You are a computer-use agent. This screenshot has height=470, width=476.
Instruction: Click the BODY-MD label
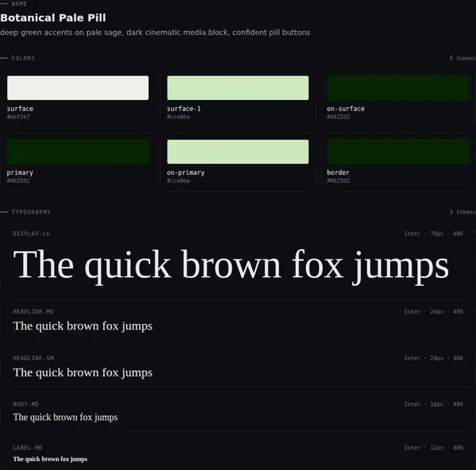pyautogui.click(x=25, y=404)
